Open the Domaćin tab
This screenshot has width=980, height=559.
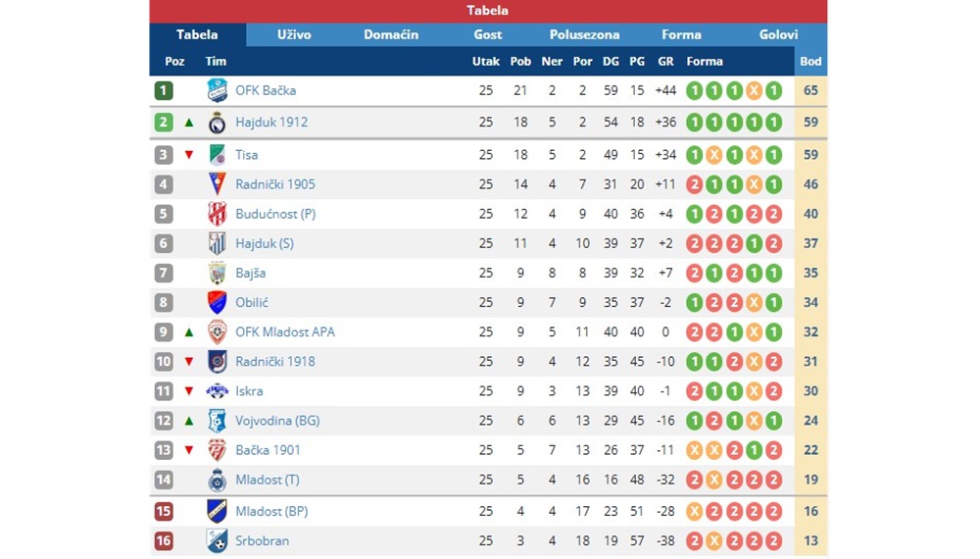coord(391,35)
